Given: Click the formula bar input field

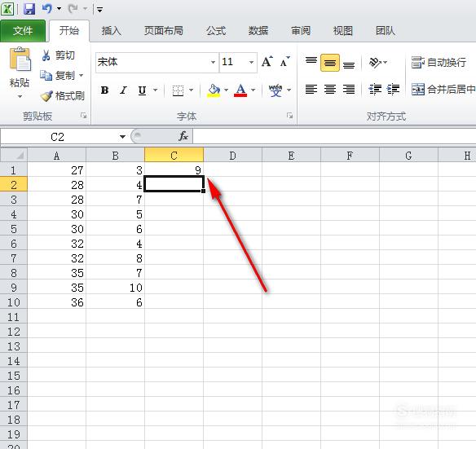Looking at the screenshot, I should pos(334,136).
